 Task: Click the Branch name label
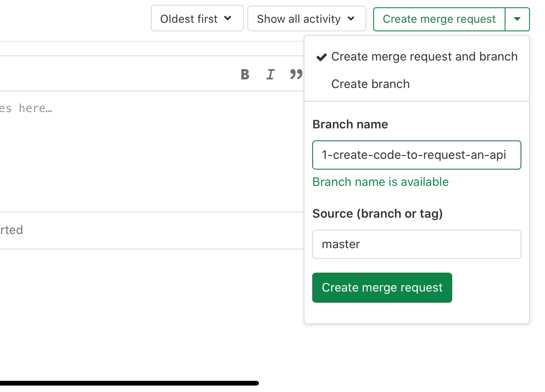tap(350, 125)
